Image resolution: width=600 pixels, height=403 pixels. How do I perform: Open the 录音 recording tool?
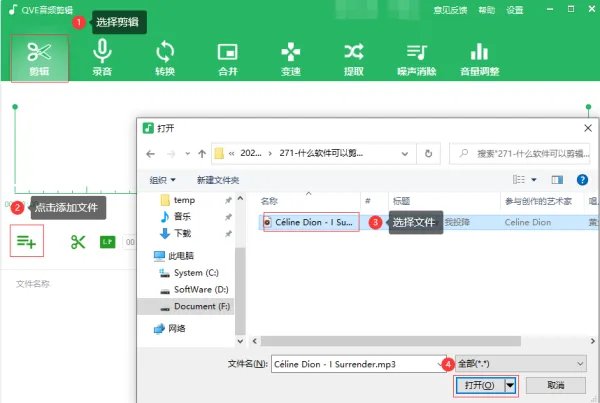tap(102, 57)
